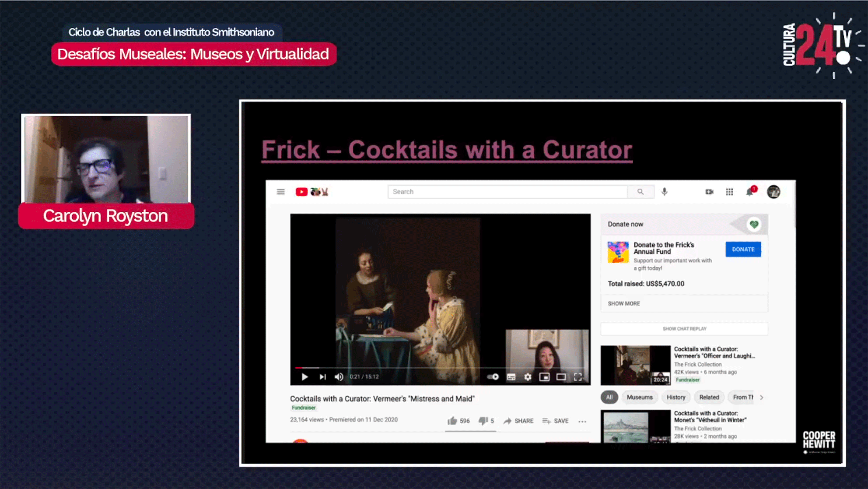
Task: Open the create video icon
Action: point(709,192)
